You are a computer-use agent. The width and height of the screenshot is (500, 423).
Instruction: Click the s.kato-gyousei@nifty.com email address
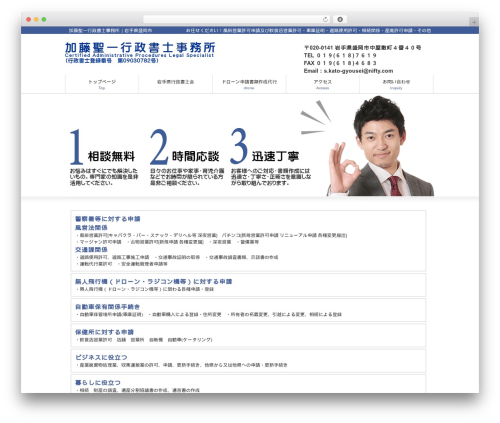point(358,71)
